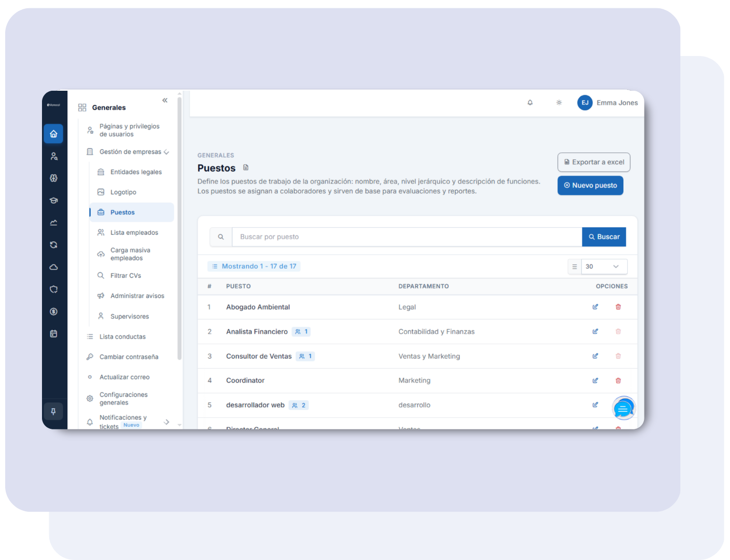Screen dimensions: 730x560
Task: Click Administrar avisos menu item
Action: coord(132,296)
